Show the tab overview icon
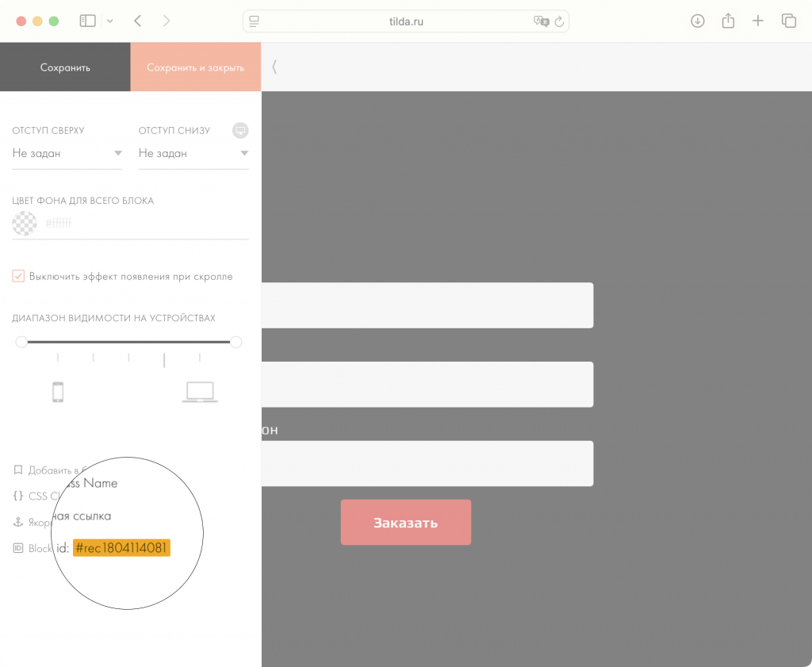Screen dimensions: 812x667 coord(788,21)
